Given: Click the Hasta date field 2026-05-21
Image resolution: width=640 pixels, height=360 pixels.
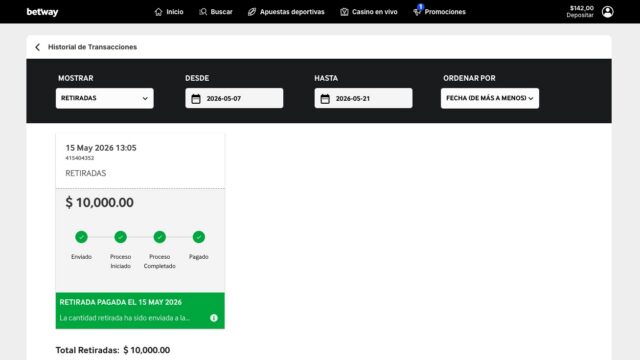Looking at the screenshot, I should click(x=363, y=98).
